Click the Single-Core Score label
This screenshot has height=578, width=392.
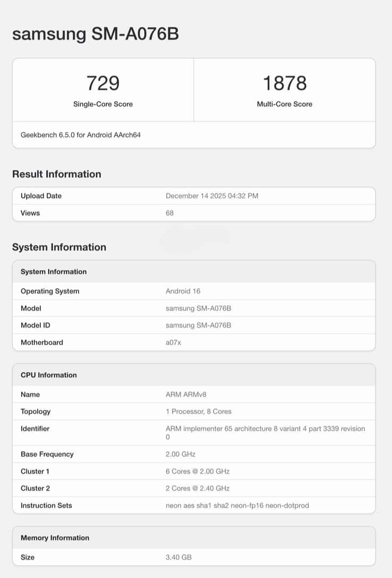click(x=103, y=104)
